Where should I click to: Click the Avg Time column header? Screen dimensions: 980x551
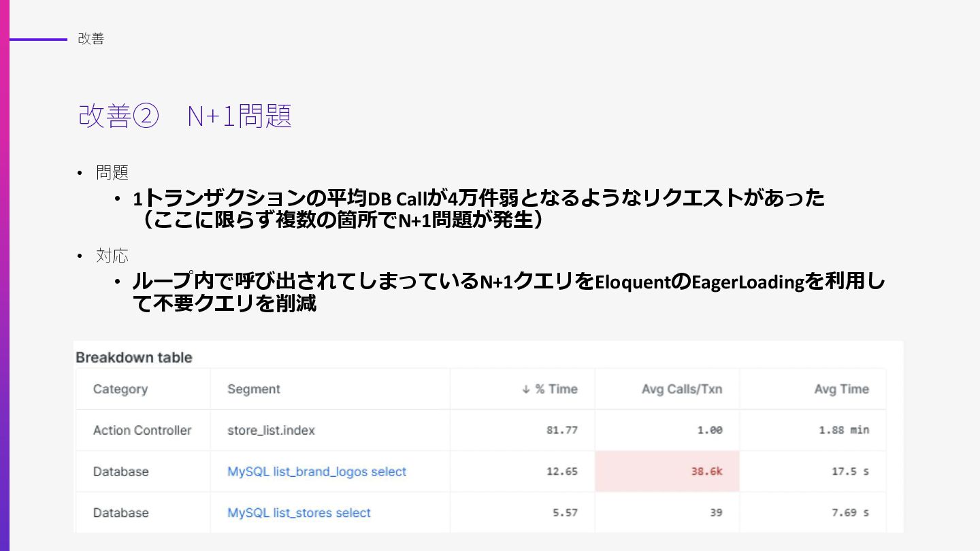841,389
